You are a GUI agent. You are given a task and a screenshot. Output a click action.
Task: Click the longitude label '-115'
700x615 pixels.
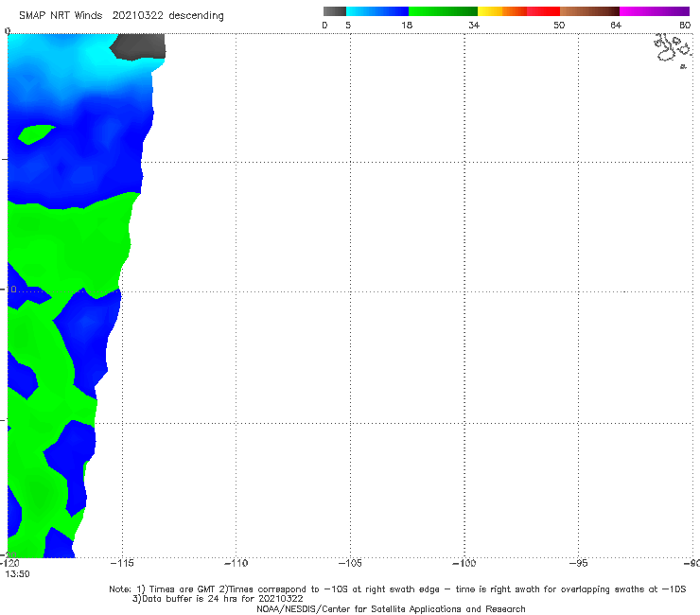[x=122, y=563]
